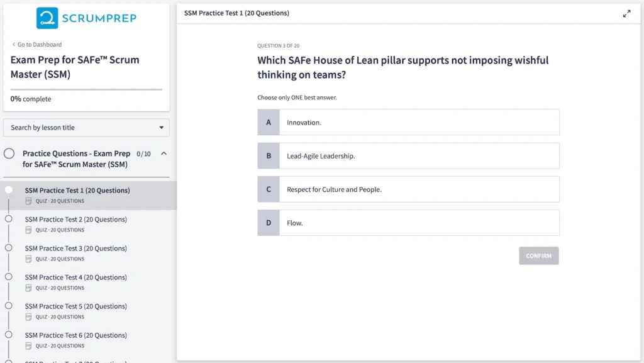
Task: Pick answer C: Respect for Culture and People
Action: 408,189
